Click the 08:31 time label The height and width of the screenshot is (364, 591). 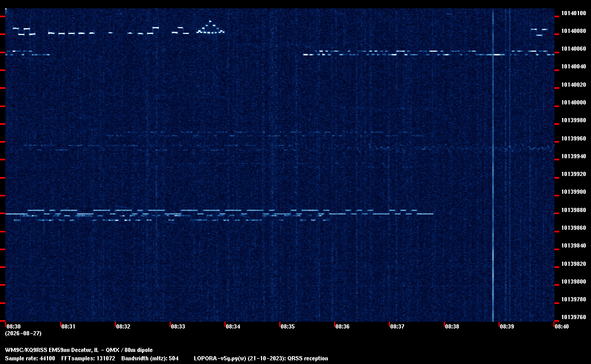click(x=68, y=326)
